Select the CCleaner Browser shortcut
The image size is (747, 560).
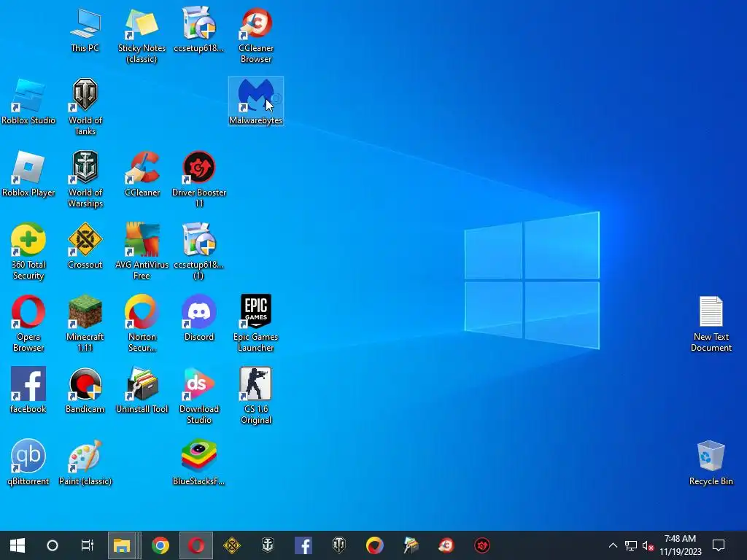coord(256,35)
